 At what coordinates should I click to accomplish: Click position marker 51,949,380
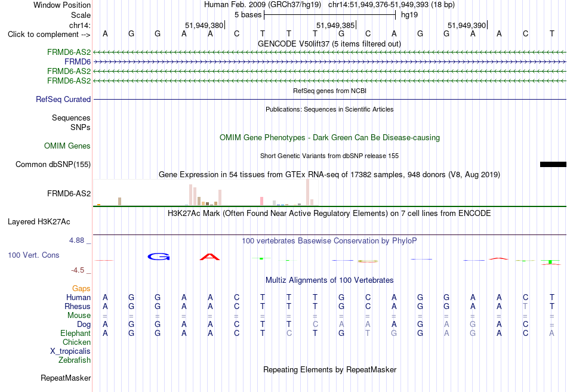204,25
